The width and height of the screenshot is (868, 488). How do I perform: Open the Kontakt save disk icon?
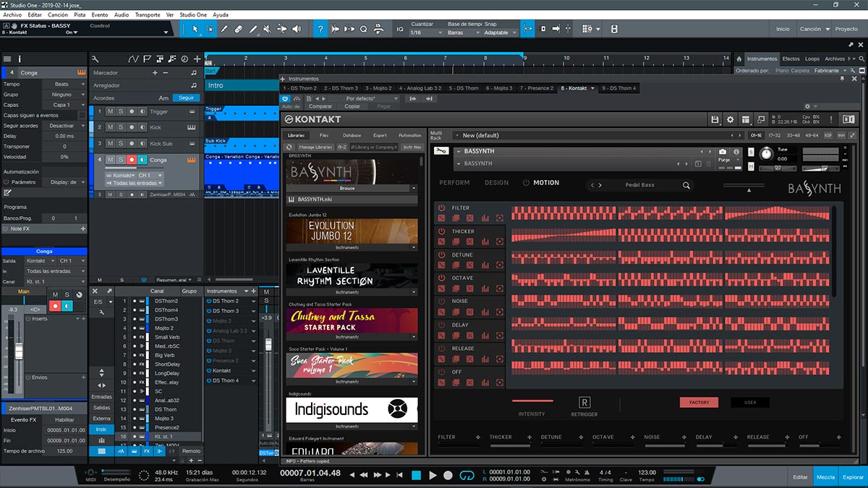pos(715,119)
